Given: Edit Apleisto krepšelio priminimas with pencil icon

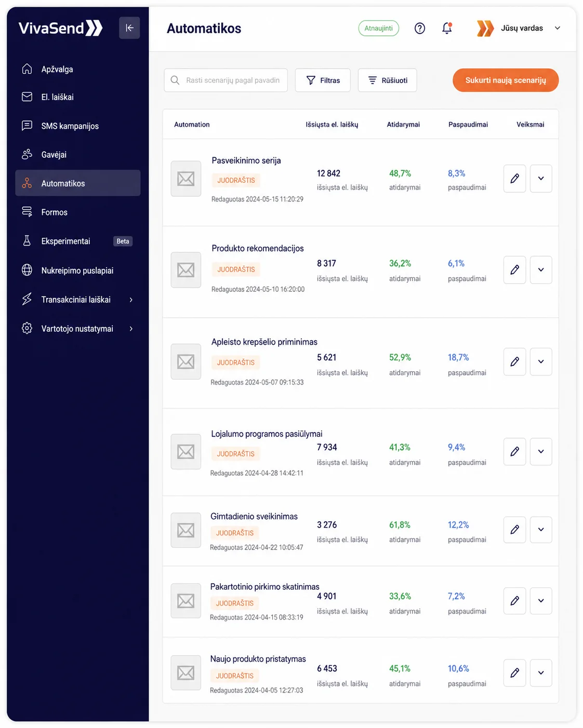Looking at the screenshot, I should point(514,361).
